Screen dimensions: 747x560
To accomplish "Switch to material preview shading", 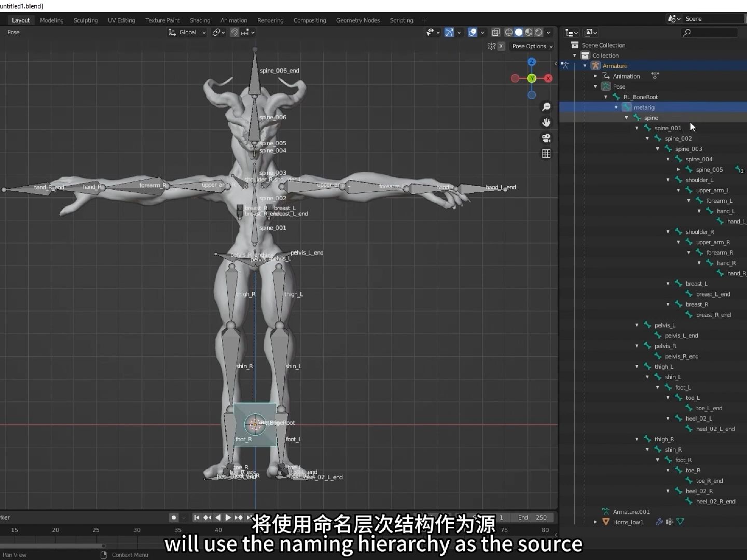I will (x=529, y=32).
